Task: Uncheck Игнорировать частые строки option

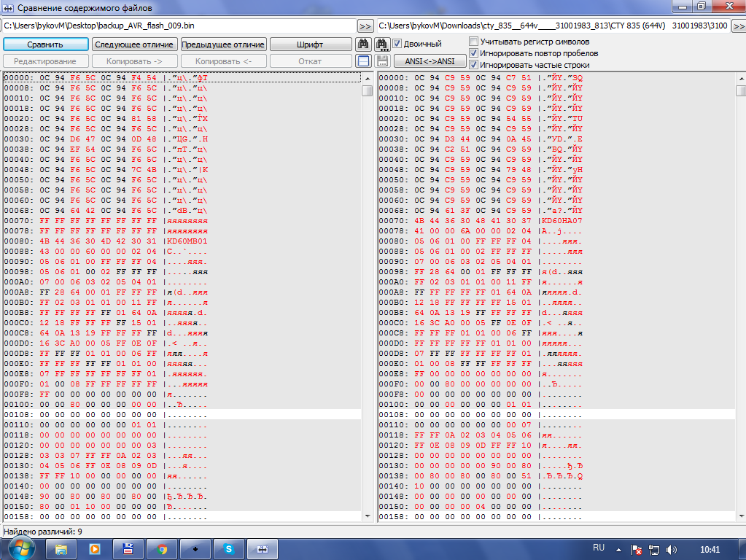Action: point(474,65)
